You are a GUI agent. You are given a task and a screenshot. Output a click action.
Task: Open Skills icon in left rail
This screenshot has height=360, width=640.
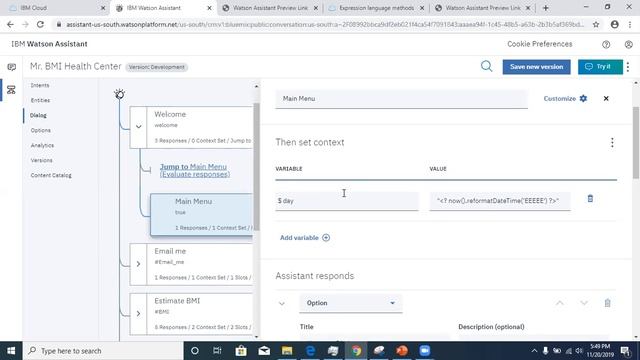click(x=11, y=90)
